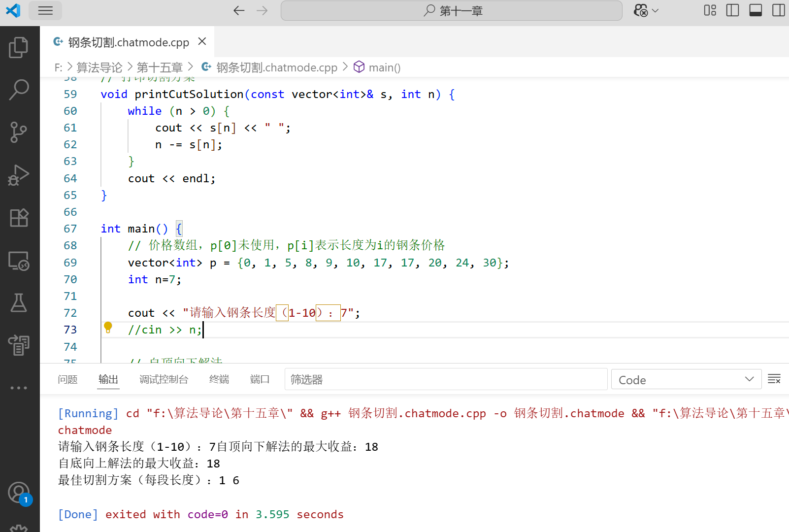Click the 'n -= s[n];' statement
Image resolution: width=789 pixels, height=532 pixels.
tap(189, 145)
